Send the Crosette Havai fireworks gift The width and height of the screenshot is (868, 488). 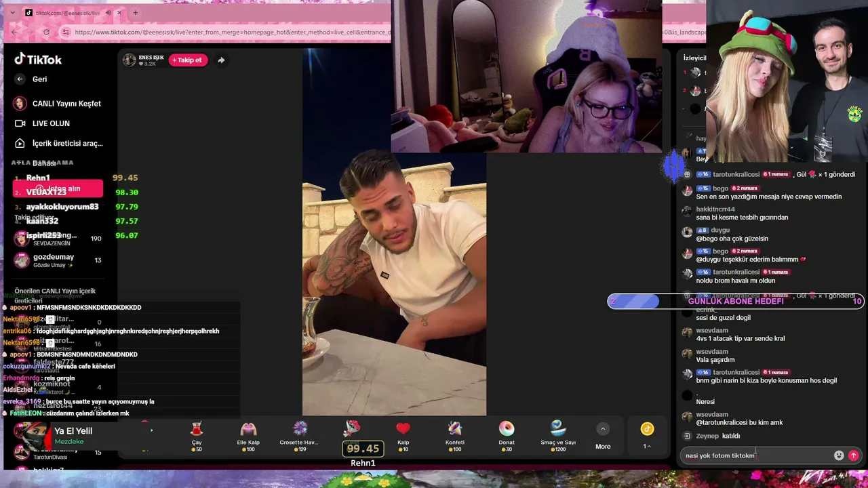(299, 436)
